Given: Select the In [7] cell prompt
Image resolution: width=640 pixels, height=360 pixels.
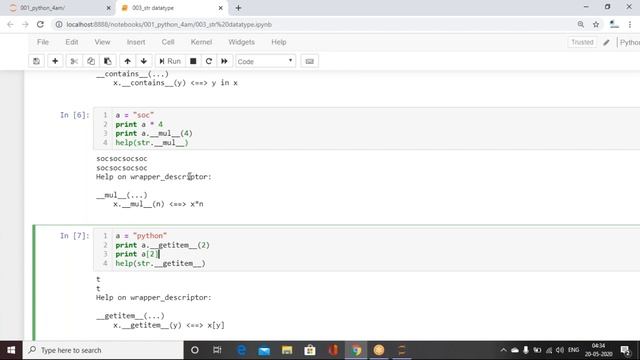Looking at the screenshot, I should pyautogui.click(x=74, y=236).
